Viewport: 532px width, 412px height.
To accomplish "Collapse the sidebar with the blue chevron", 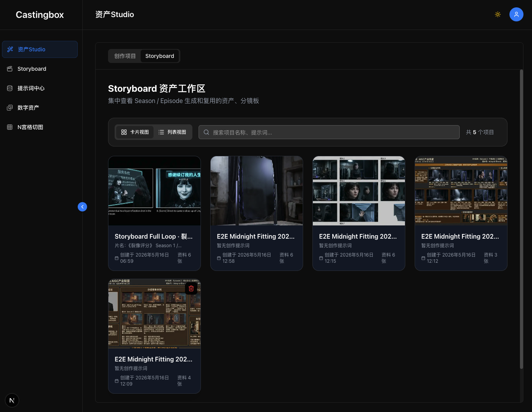I will coord(82,207).
